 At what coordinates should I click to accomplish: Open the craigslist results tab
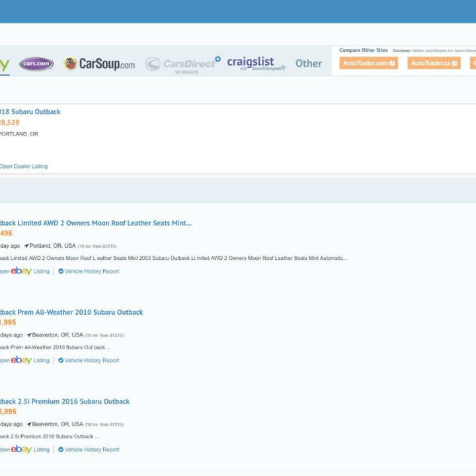point(257,63)
